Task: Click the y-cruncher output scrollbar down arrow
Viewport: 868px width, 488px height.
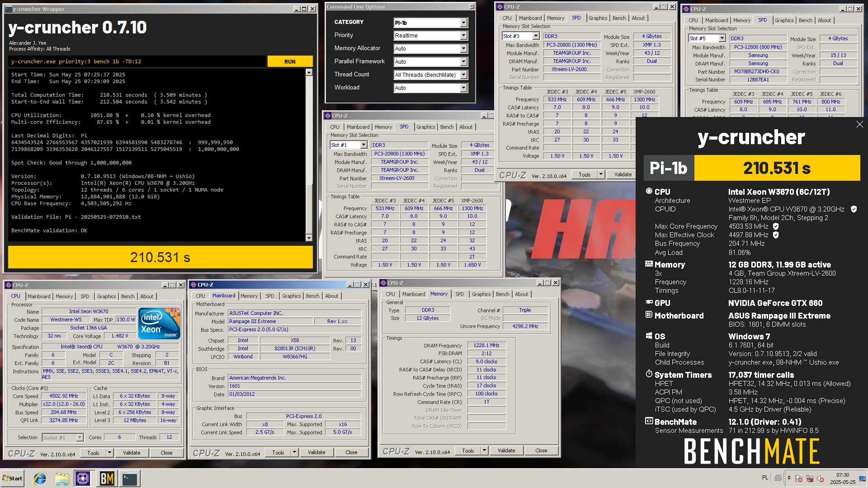Action: click(x=309, y=238)
